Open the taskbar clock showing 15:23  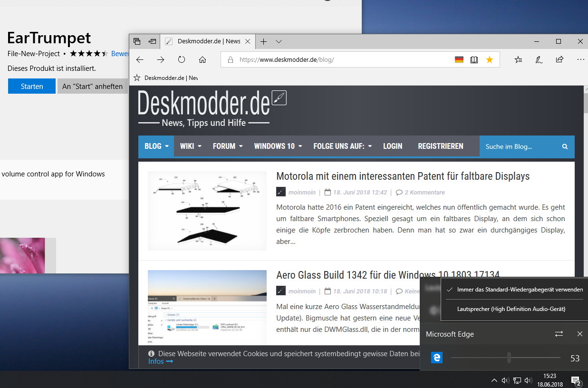[550, 380]
